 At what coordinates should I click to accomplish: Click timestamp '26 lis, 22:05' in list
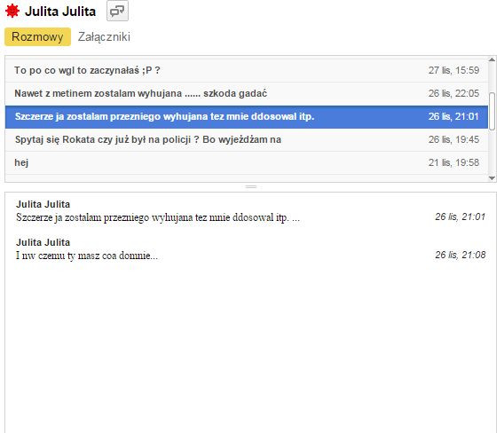[x=453, y=93]
